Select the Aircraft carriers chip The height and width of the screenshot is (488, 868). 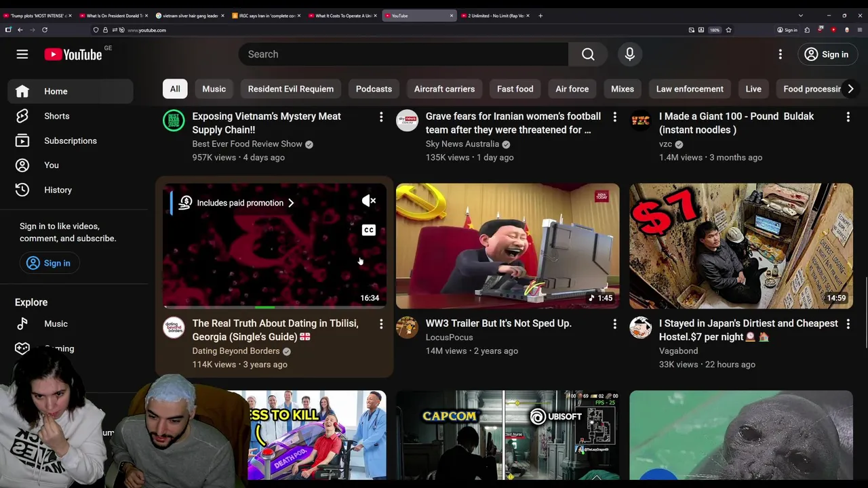click(x=444, y=89)
